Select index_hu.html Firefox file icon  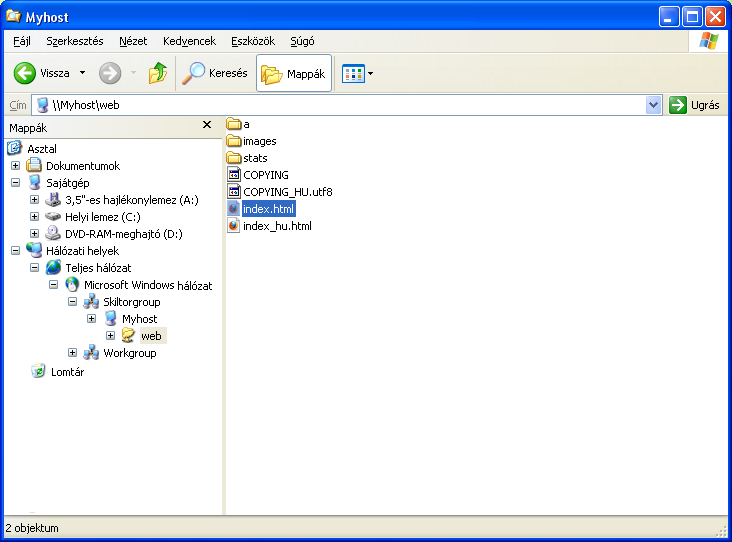click(233, 225)
